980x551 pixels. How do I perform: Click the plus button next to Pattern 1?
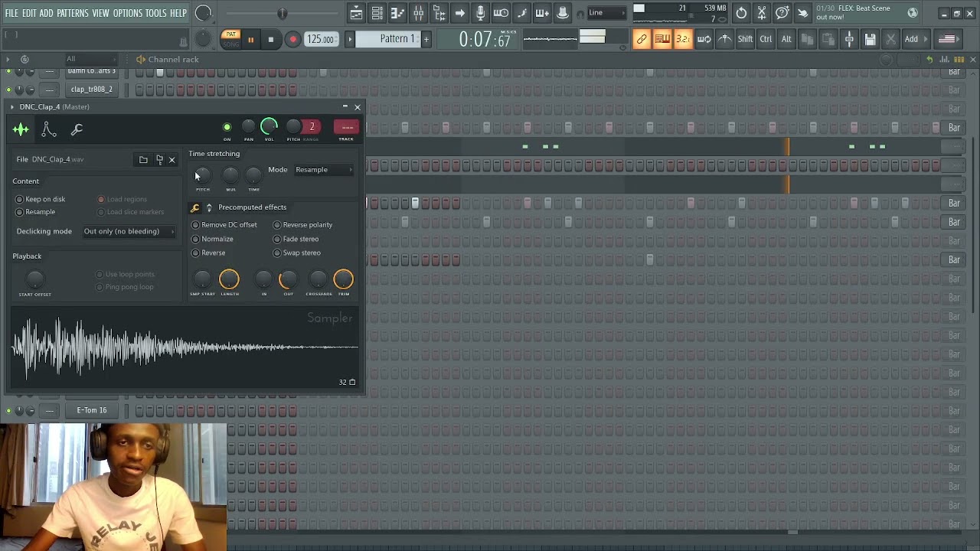point(426,39)
